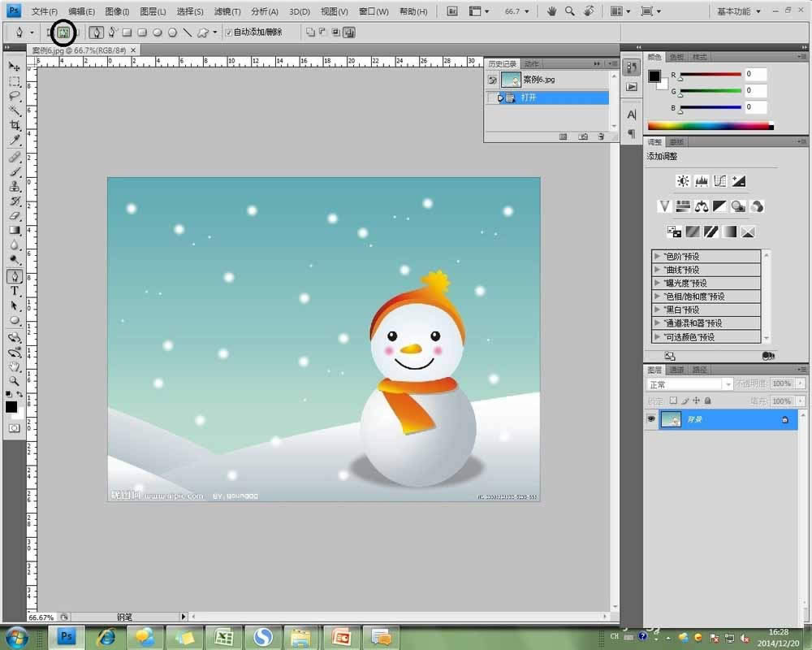Open the 基本功能 workspace switcher
812x650 pixels.
tap(739, 11)
